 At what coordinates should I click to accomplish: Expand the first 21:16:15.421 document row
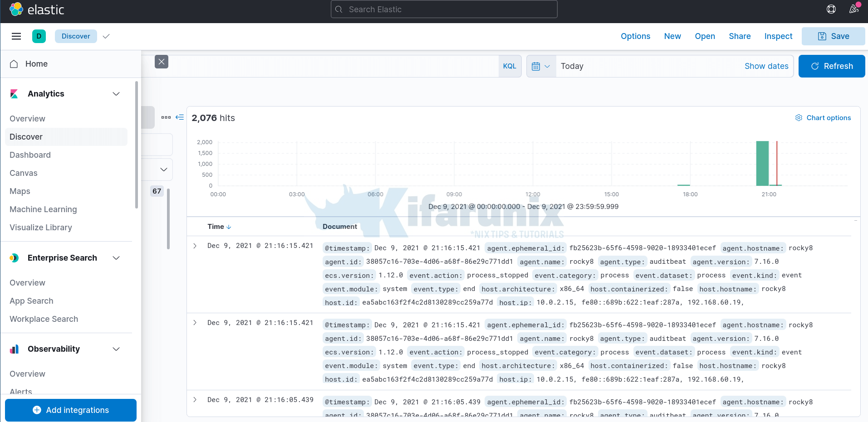tap(195, 246)
